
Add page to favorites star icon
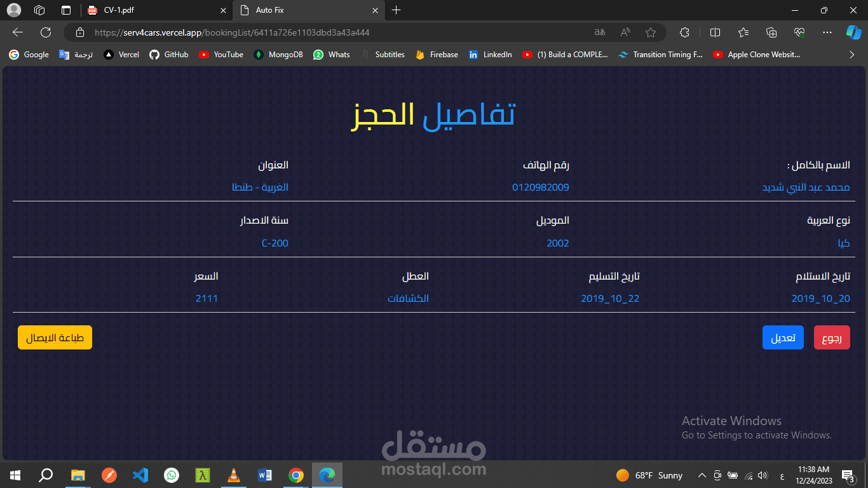[x=651, y=32]
